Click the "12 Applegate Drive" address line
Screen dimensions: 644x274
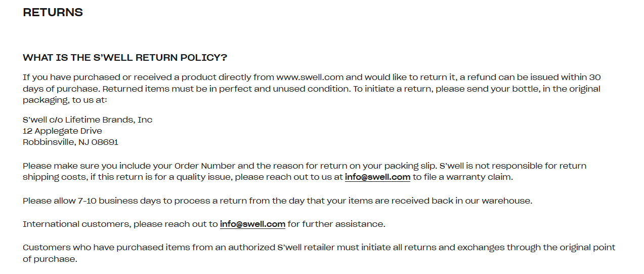coord(62,131)
